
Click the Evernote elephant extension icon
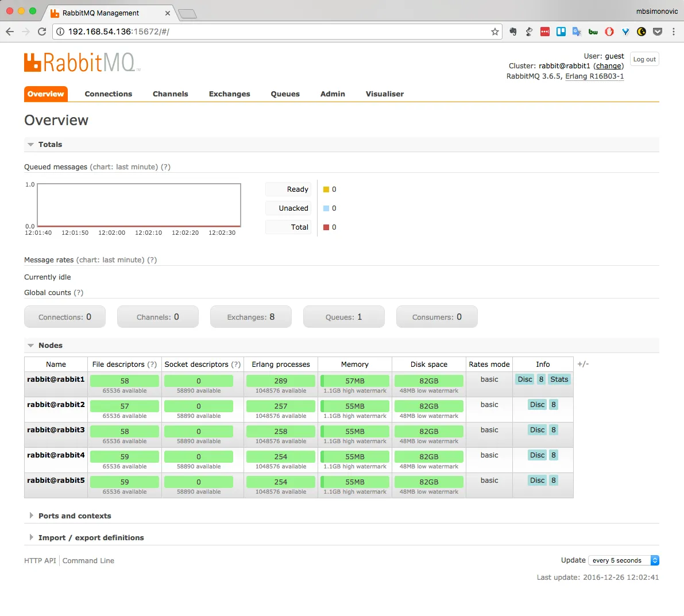[x=513, y=32]
